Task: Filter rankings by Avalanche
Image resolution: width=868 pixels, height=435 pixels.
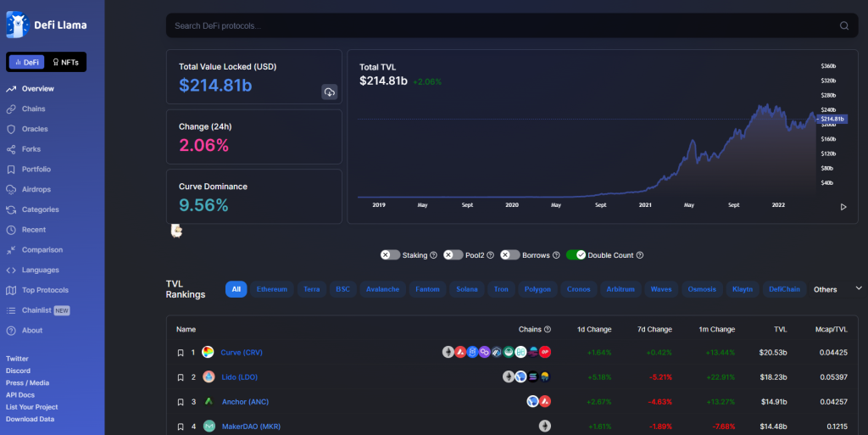Action: 382,289
